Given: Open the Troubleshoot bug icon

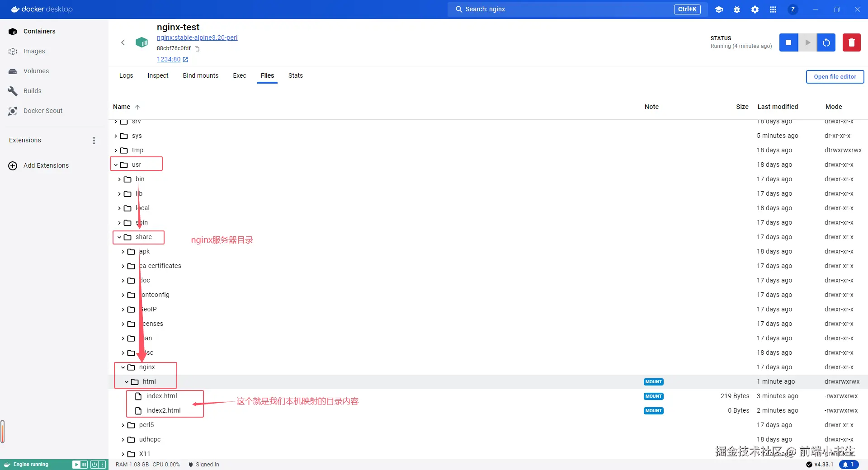Looking at the screenshot, I should (737, 9).
